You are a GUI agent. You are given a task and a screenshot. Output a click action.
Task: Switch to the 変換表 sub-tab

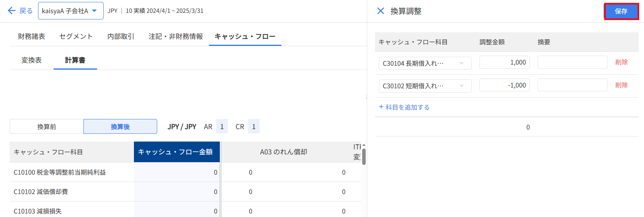pos(31,60)
